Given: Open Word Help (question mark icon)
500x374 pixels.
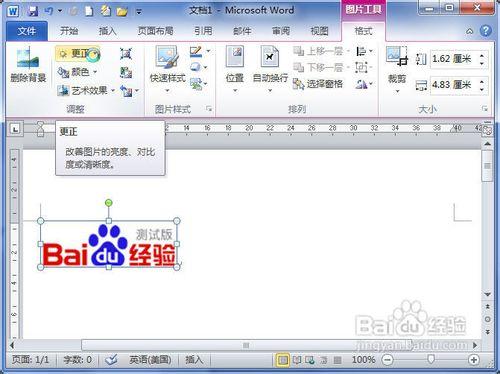Looking at the screenshot, I should 486,31.
